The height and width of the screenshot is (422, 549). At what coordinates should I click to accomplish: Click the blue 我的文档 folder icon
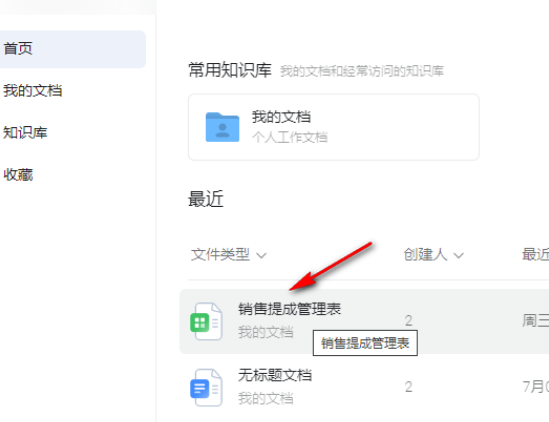click(x=222, y=127)
